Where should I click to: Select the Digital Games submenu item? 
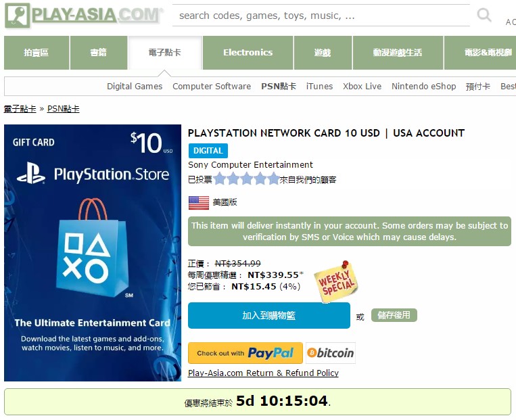point(135,87)
